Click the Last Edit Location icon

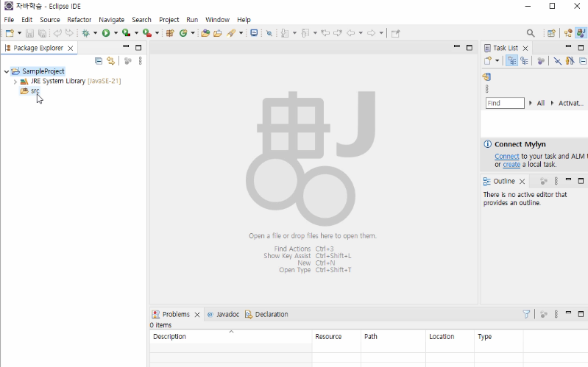(325, 33)
